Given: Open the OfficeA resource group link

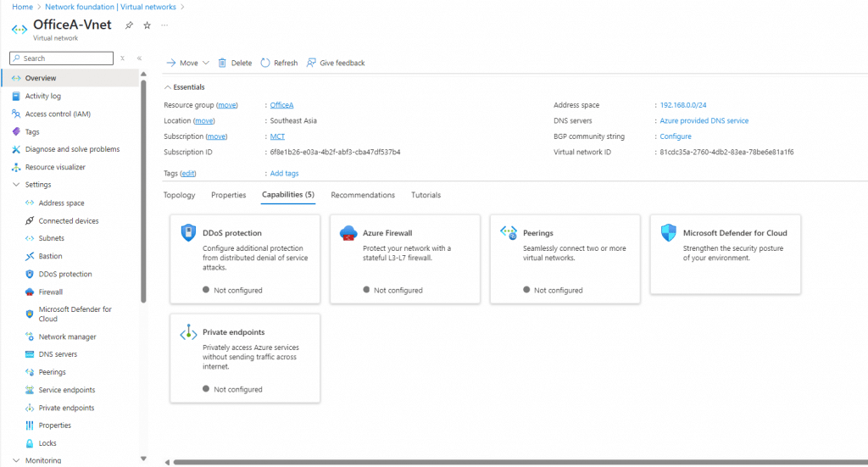Looking at the screenshot, I should (x=281, y=105).
